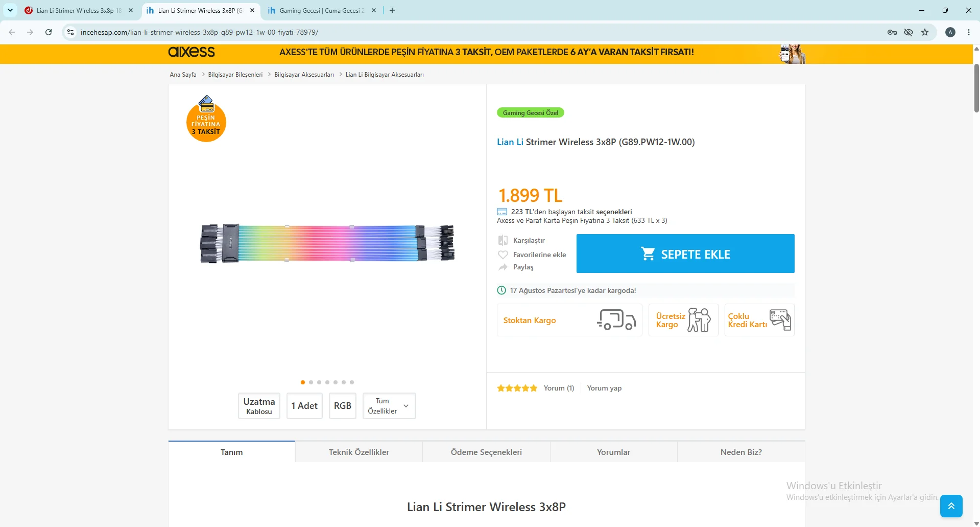
Task: Click the main product cable image
Action: click(x=327, y=243)
